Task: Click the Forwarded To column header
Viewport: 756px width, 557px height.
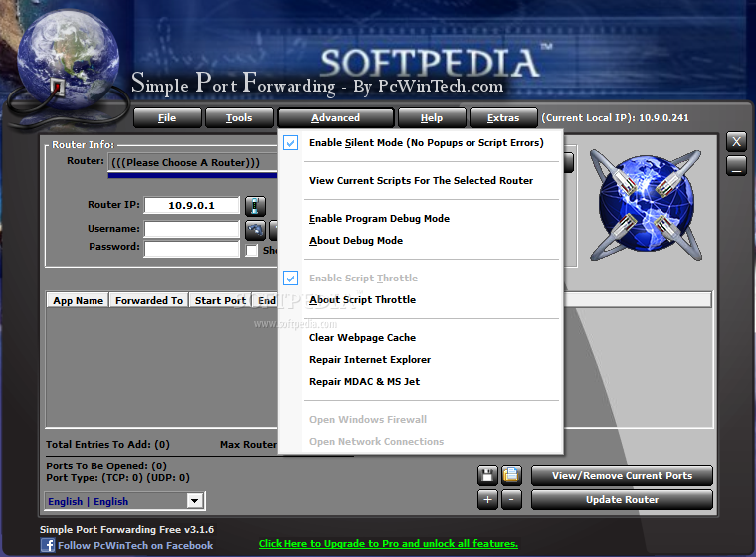Action: click(x=149, y=301)
